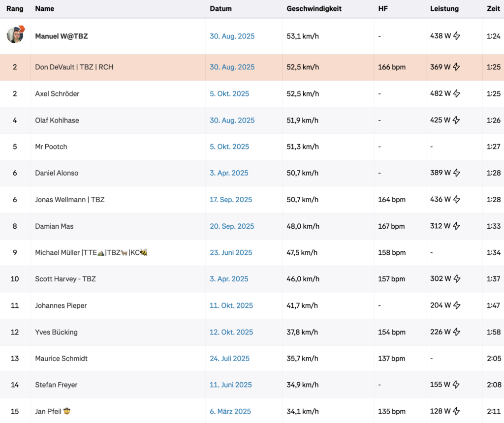This screenshot has height=423, width=504.
Task: Click the Datum column header
Action: click(x=220, y=9)
